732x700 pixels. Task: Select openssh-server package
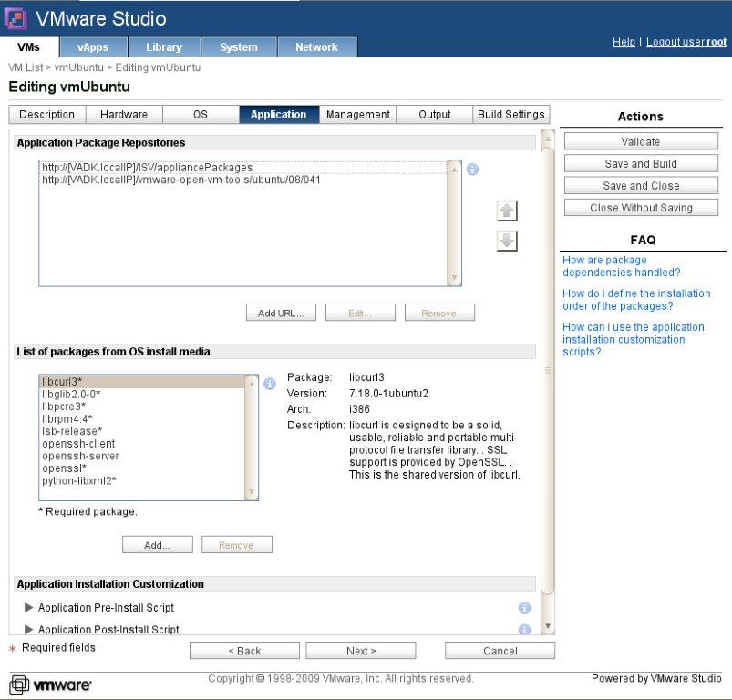pos(142,456)
